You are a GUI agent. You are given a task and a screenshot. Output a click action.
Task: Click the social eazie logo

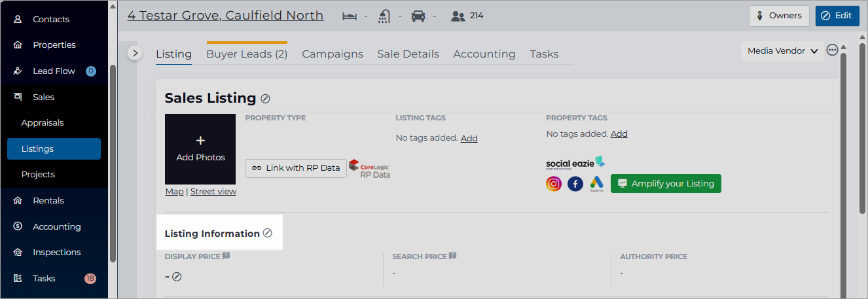pos(575,163)
